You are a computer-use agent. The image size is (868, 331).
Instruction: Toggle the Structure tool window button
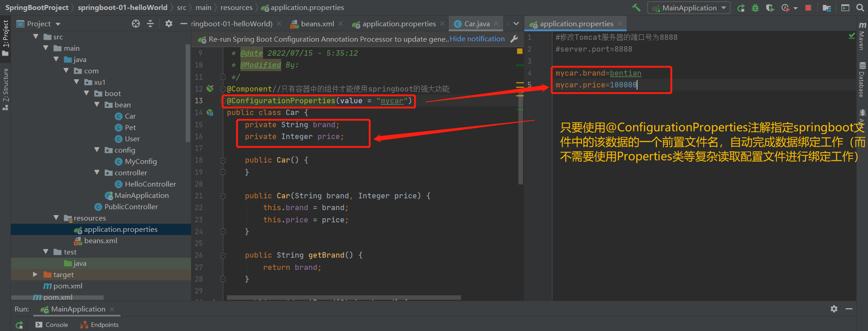[x=5, y=89]
